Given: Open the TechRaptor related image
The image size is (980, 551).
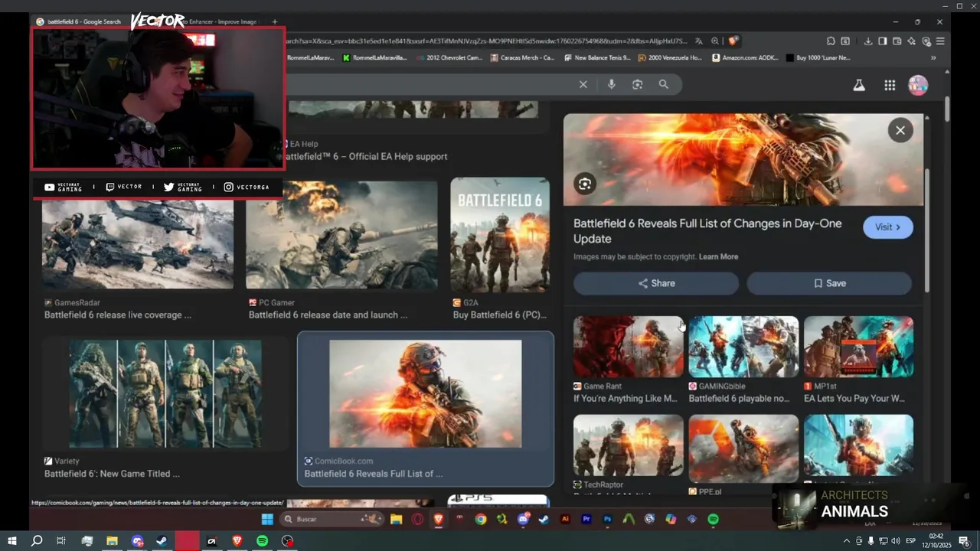Looking at the screenshot, I should (x=628, y=445).
